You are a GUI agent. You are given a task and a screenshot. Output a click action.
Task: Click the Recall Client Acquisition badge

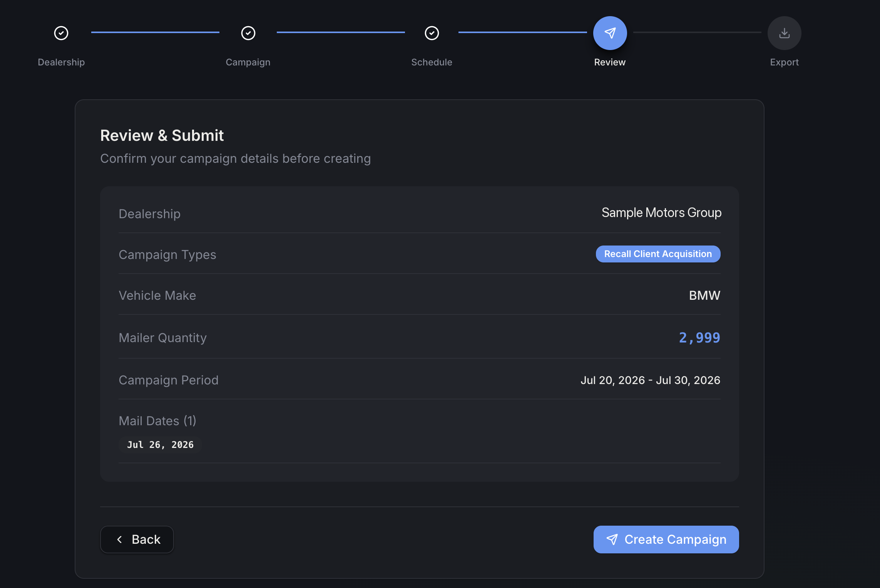coord(658,254)
